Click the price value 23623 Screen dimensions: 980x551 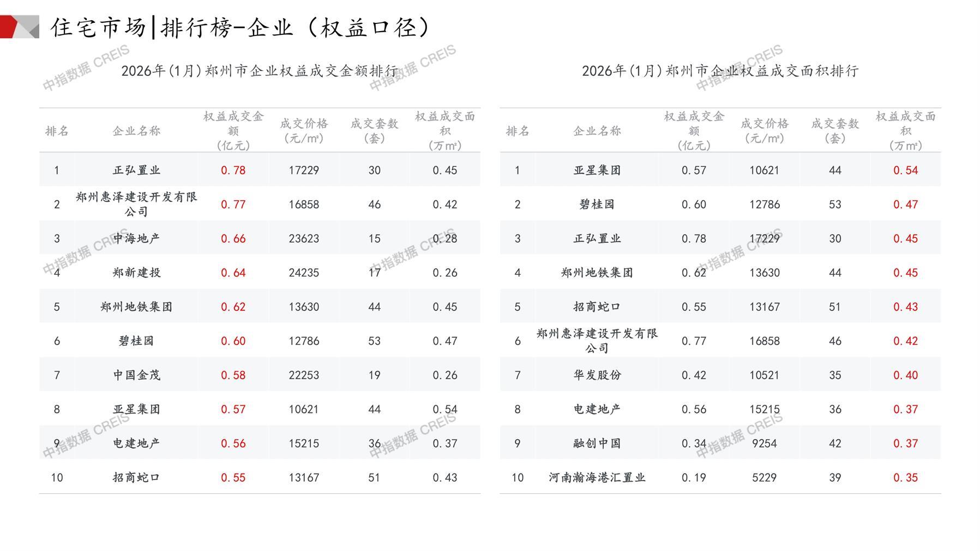coord(304,238)
